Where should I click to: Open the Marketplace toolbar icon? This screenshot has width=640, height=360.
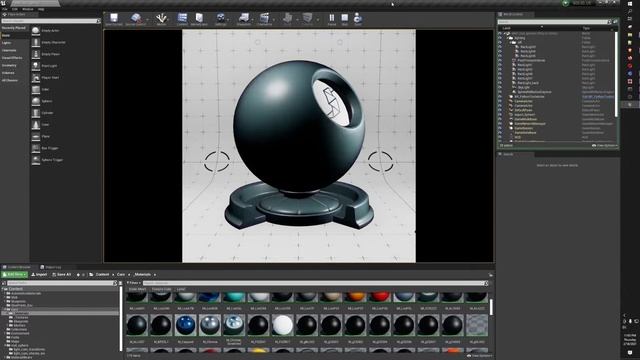[199, 18]
